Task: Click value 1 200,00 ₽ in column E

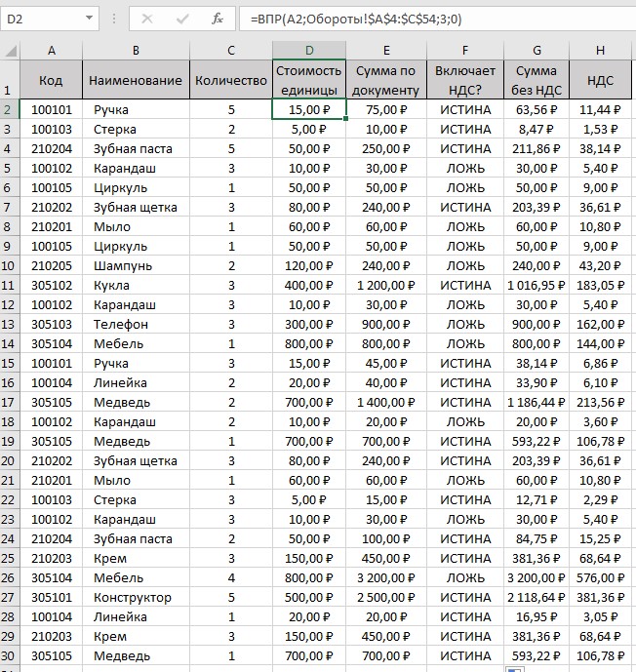Action: click(x=386, y=286)
